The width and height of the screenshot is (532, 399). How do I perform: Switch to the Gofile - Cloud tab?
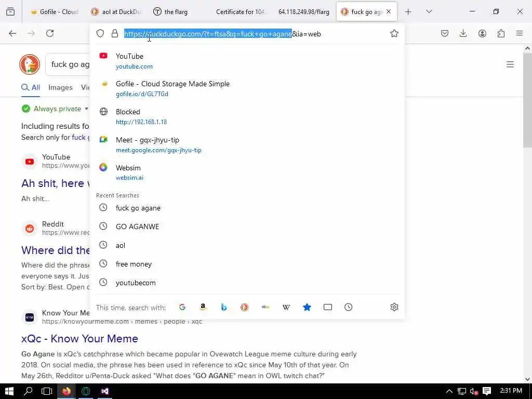54,12
